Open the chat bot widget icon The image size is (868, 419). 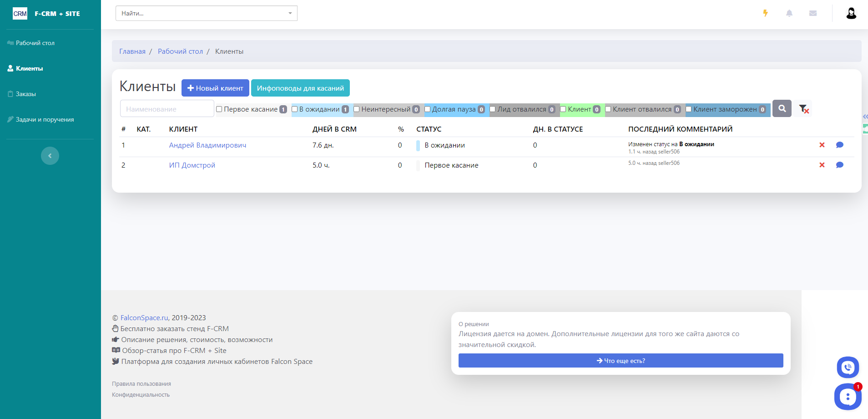pos(848,397)
